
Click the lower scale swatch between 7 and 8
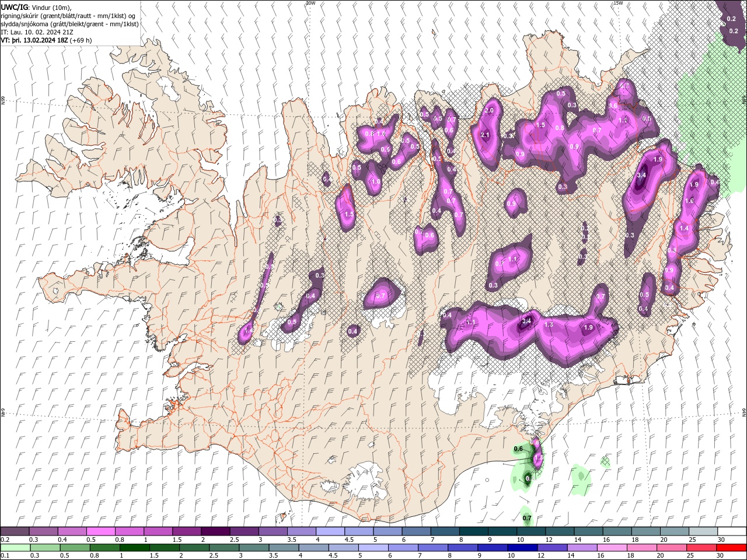432,548
